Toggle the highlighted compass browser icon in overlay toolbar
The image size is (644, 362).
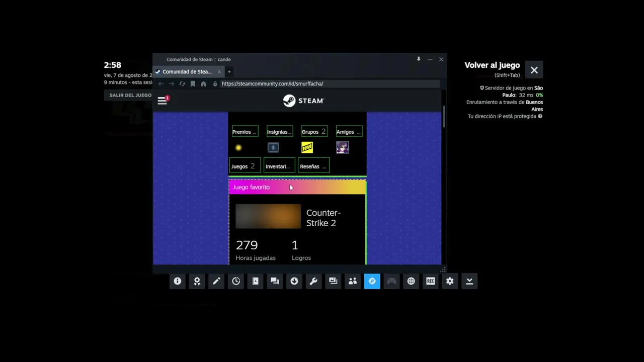click(372, 281)
